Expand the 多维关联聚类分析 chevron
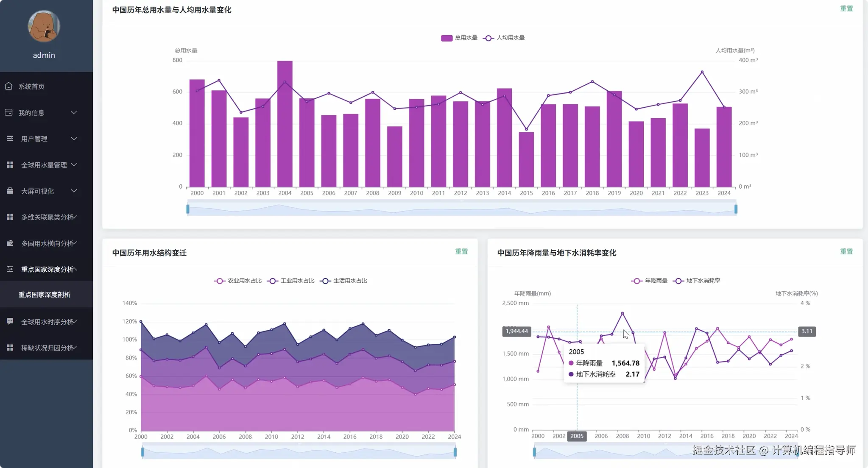868x468 pixels. (75, 217)
